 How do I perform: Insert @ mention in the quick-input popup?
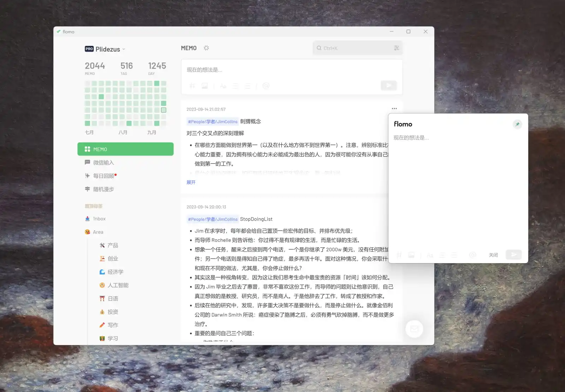pyautogui.click(x=472, y=255)
